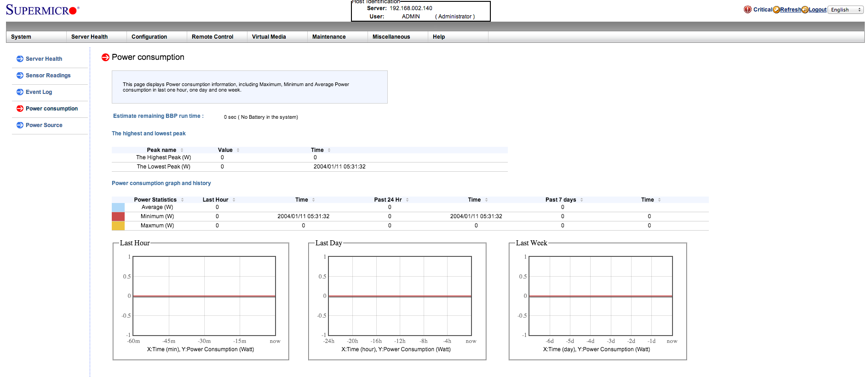Click the Server Health sidebar arrow icon
This screenshot has width=868, height=377.
point(20,59)
